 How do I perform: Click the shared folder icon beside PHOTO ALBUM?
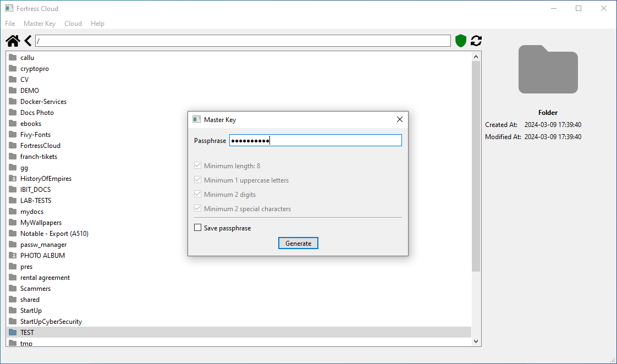(x=12, y=255)
